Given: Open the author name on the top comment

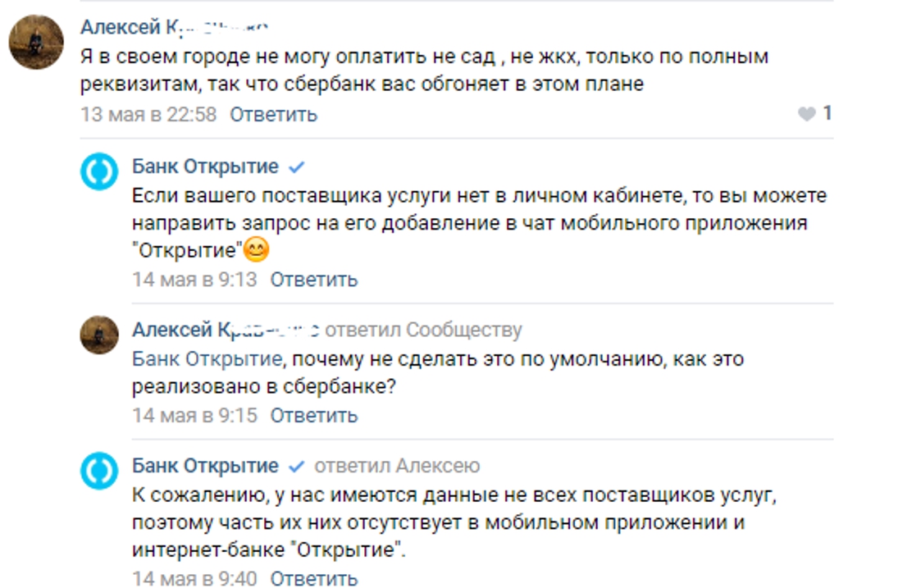Looking at the screenshot, I should (x=174, y=27).
